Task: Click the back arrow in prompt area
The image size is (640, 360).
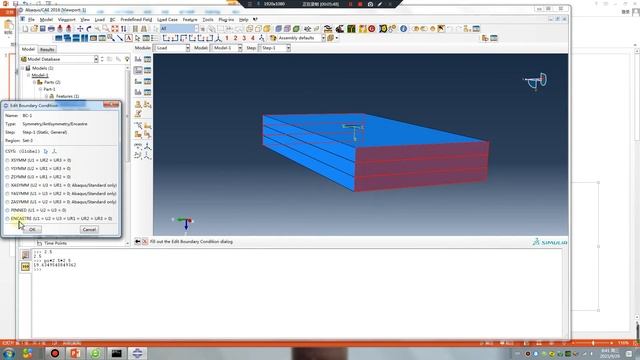Action: pyautogui.click(x=138, y=242)
